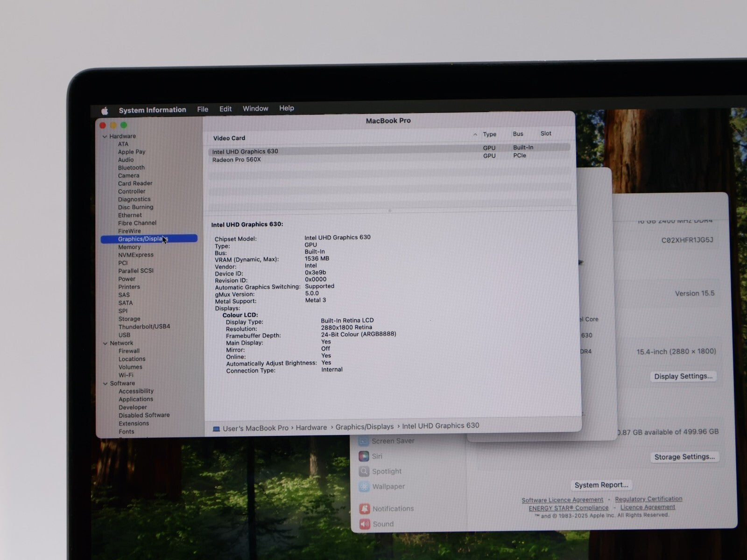Open the Apple menu
This screenshot has width=747, height=560.
coord(105,111)
